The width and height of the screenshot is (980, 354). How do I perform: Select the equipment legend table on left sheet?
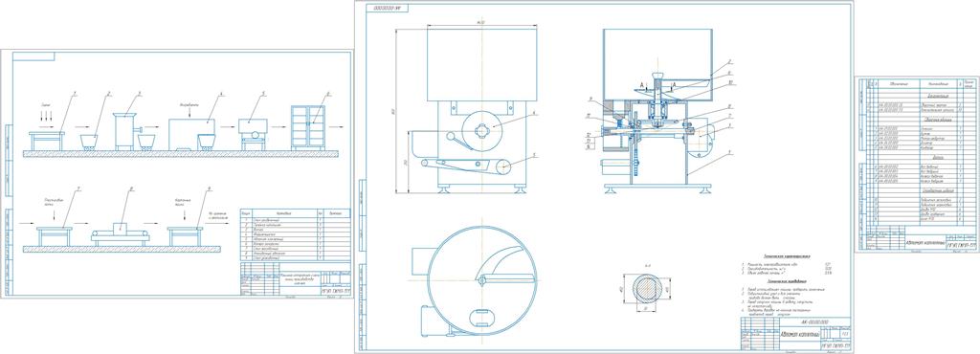tap(295, 234)
